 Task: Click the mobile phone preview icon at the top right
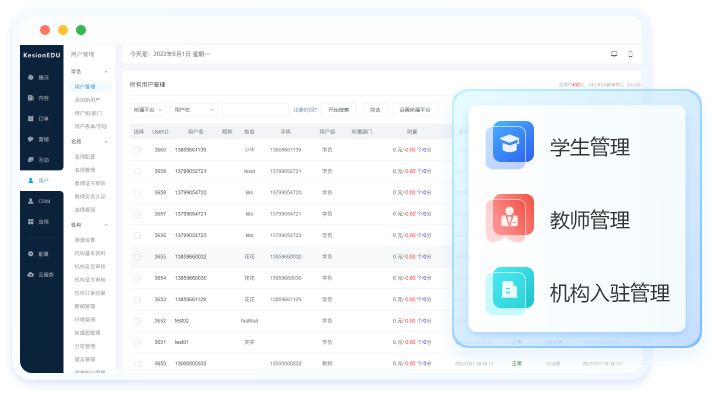coord(630,54)
